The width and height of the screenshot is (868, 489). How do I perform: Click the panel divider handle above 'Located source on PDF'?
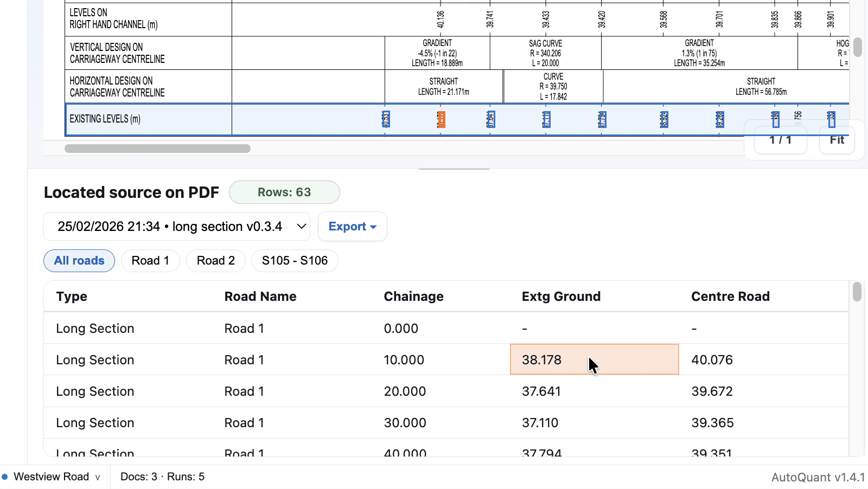(454, 169)
